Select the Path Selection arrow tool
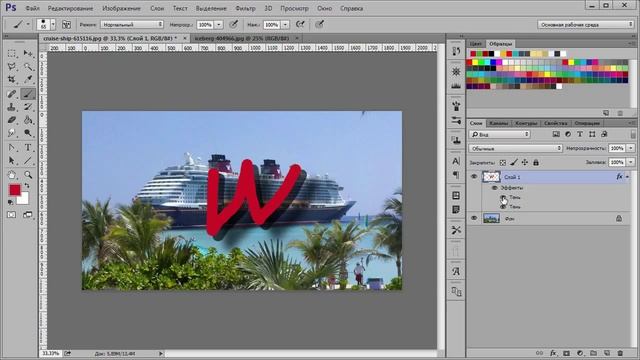 pos(11,161)
